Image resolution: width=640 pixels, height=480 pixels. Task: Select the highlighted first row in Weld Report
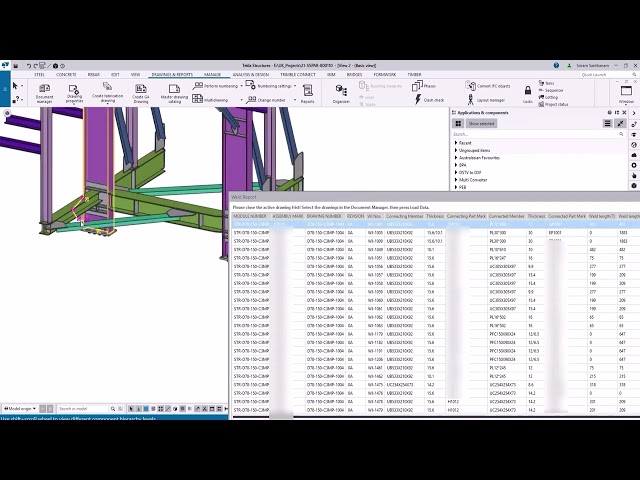click(436, 224)
